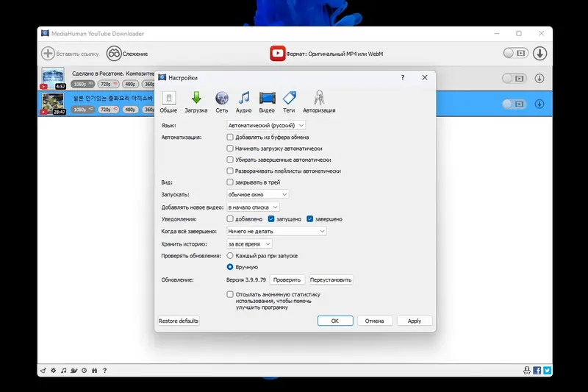Viewport: 588px width, 392px height.
Task: Tick Убирать завершенные автоматически checkbox
Action: pos(230,160)
